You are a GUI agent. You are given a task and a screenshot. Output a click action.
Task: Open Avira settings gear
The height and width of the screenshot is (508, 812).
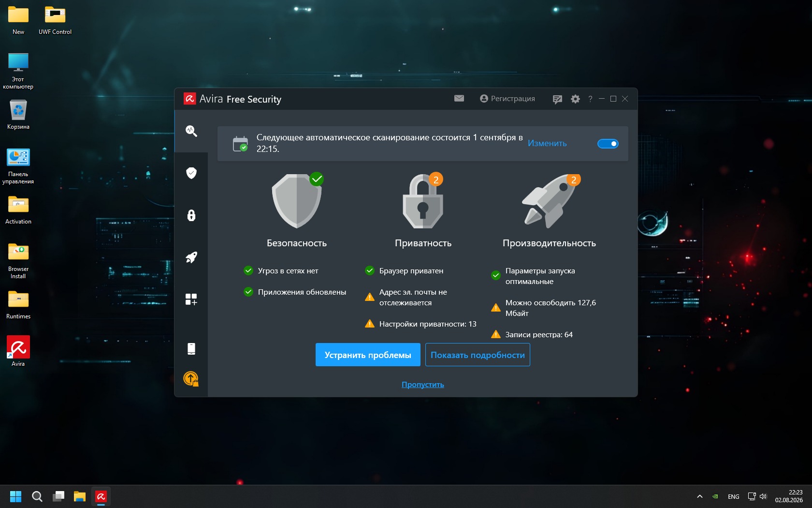pyautogui.click(x=575, y=99)
